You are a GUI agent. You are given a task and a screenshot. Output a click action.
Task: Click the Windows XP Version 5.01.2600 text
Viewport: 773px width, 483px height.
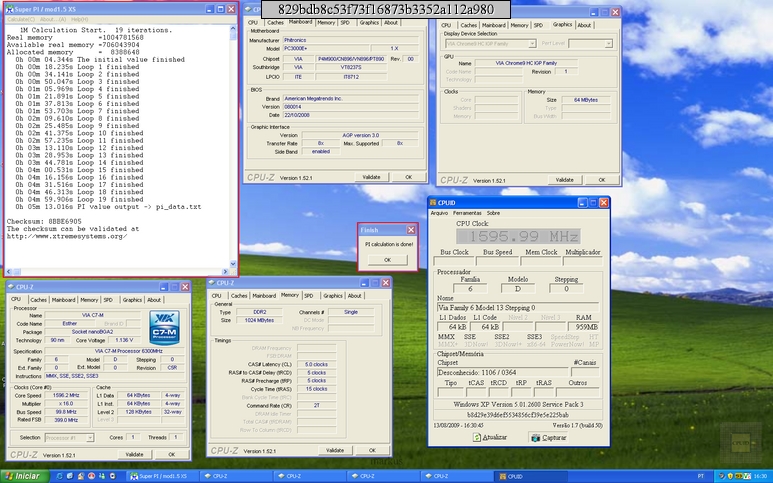point(518,404)
